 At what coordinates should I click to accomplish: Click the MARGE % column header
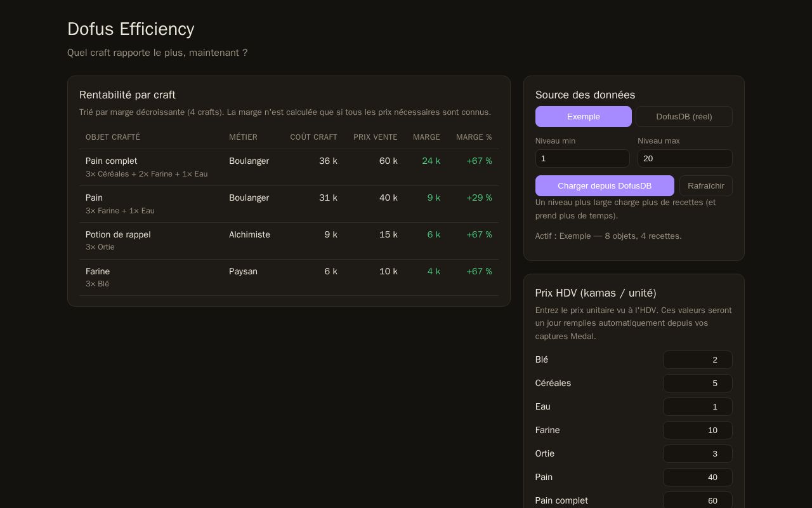pyautogui.click(x=474, y=137)
